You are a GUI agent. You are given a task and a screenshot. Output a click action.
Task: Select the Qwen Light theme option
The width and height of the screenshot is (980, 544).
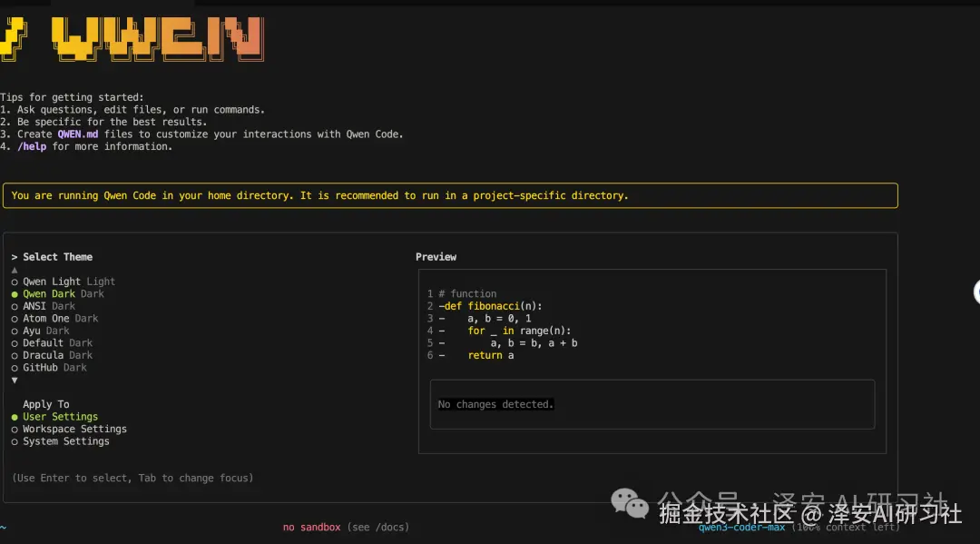64,282
